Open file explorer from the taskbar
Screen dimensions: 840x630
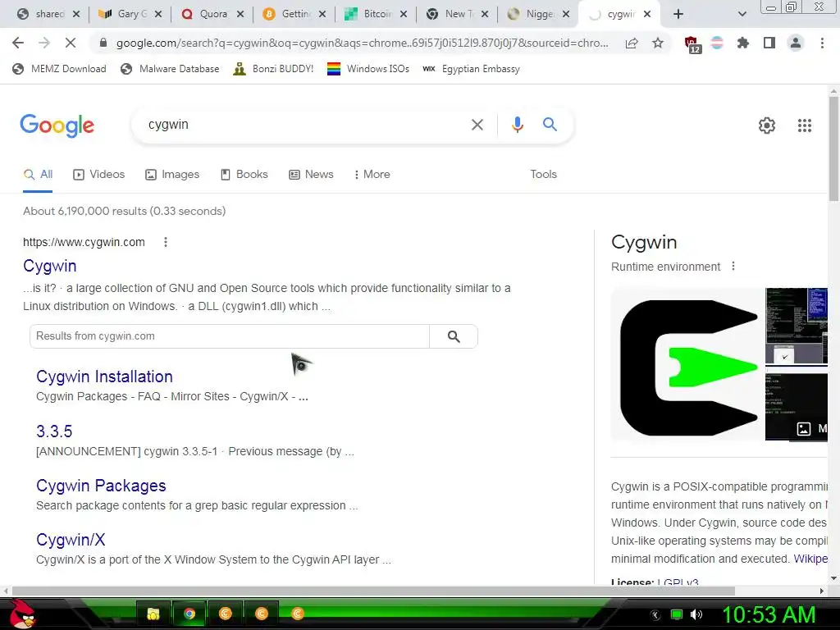153,614
